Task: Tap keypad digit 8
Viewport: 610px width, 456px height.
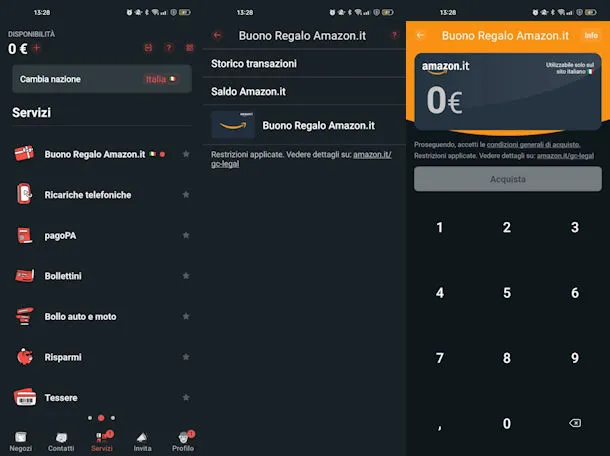Action: click(507, 358)
